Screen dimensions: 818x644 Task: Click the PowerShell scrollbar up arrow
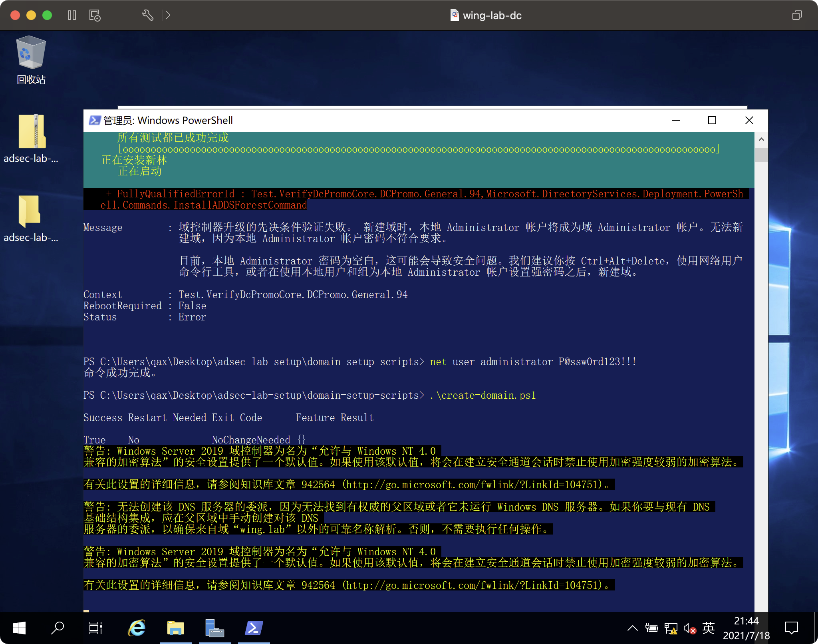(x=761, y=139)
